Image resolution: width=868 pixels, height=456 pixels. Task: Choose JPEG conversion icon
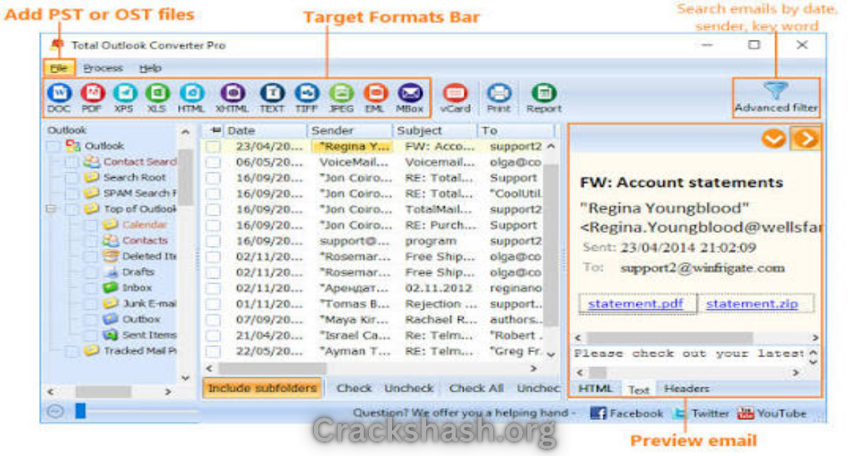click(341, 93)
